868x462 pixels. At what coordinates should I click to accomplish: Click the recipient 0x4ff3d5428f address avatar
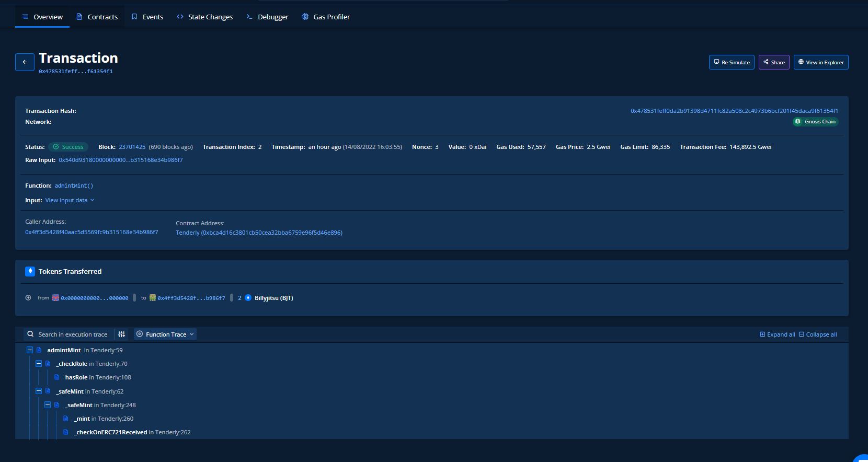(153, 298)
